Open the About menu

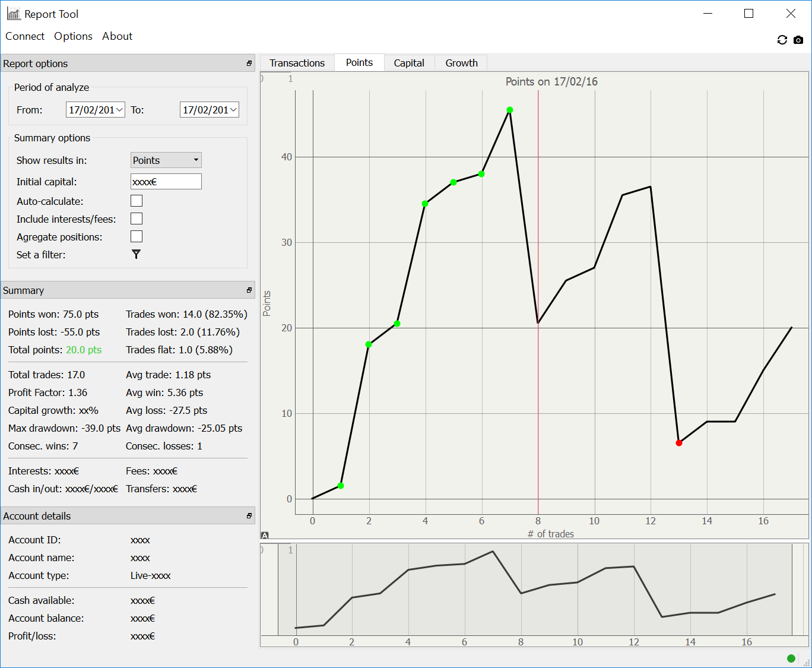pyautogui.click(x=118, y=36)
